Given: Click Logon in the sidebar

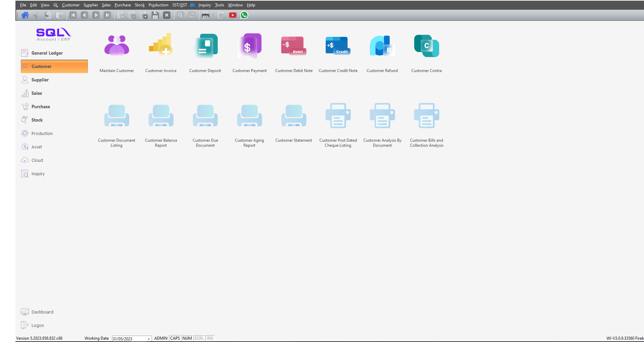Looking at the screenshot, I should point(38,325).
